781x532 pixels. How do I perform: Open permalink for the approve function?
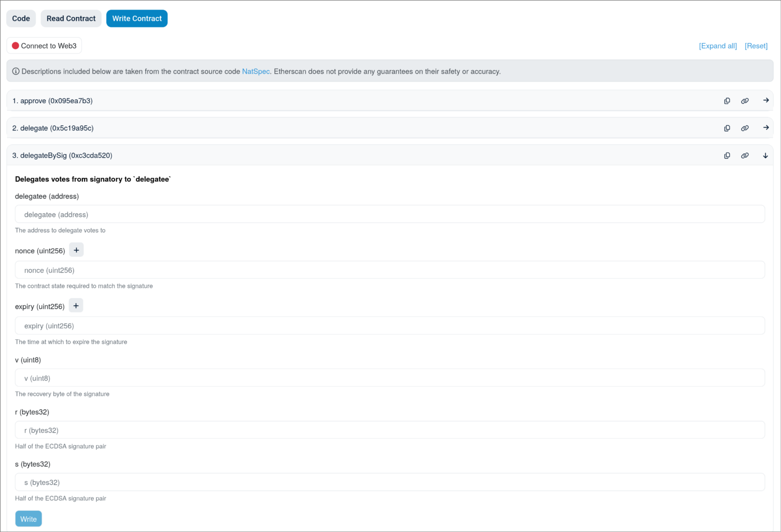[x=745, y=100]
